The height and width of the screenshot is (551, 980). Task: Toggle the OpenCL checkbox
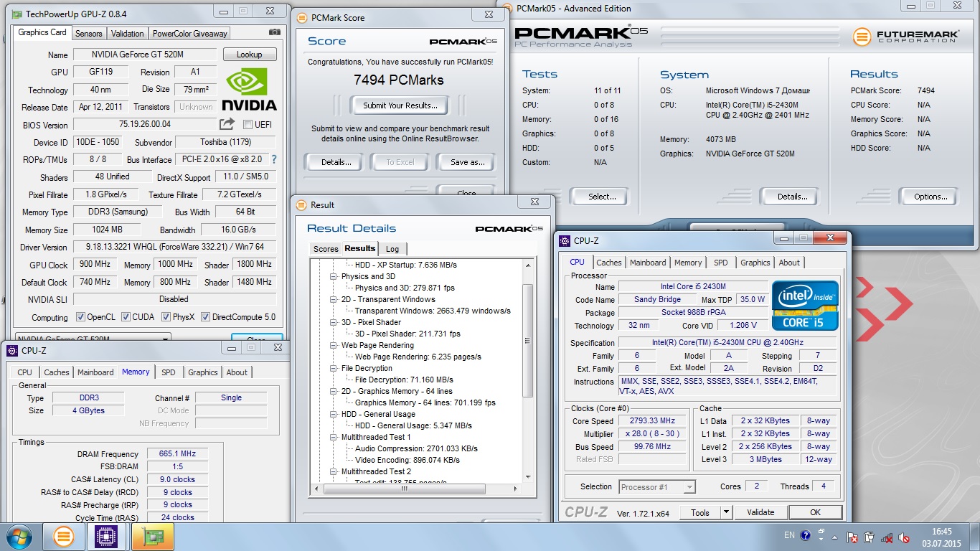pyautogui.click(x=80, y=316)
